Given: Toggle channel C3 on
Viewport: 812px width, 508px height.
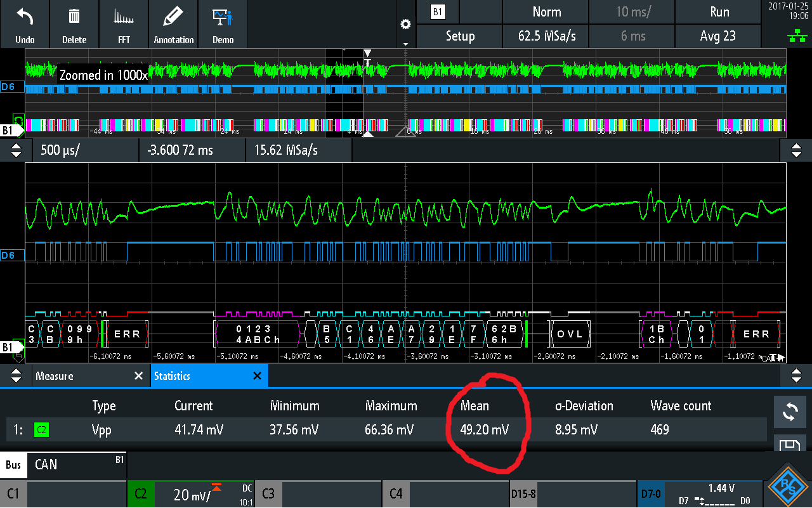Looking at the screenshot, I should (318, 493).
